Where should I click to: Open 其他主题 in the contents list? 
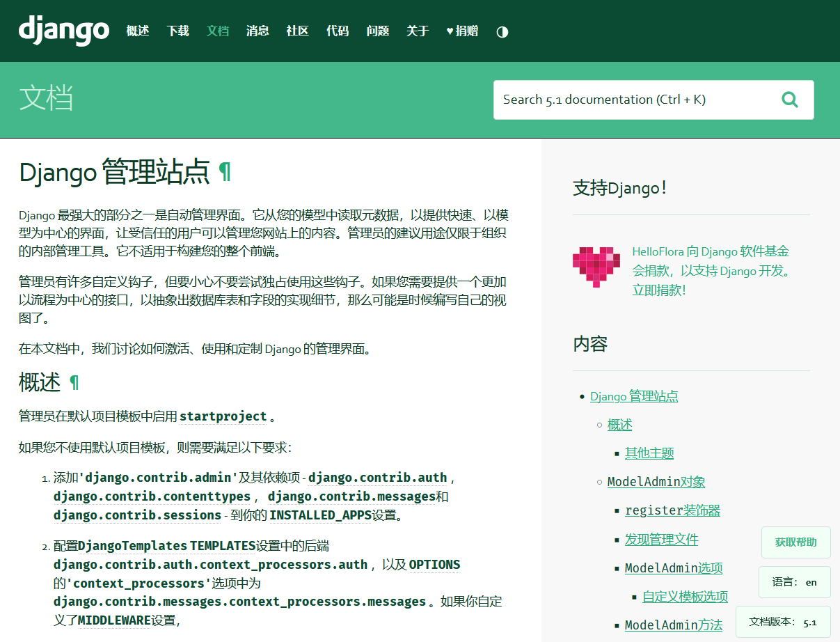pyautogui.click(x=649, y=453)
